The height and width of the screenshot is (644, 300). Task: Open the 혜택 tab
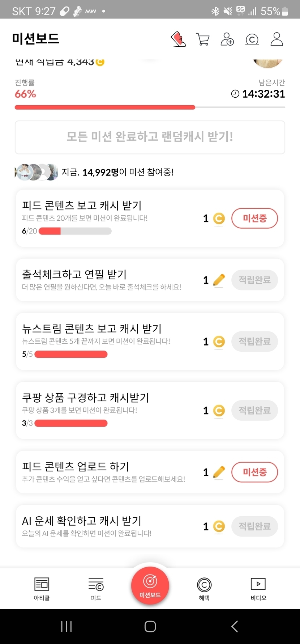pyautogui.click(x=204, y=588)
